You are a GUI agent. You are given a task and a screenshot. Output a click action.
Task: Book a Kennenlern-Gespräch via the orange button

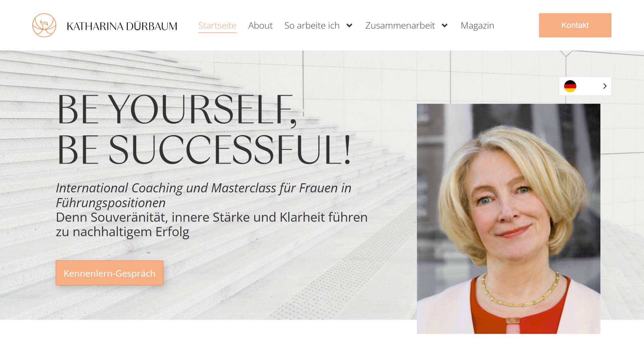[x=109, y=273]
